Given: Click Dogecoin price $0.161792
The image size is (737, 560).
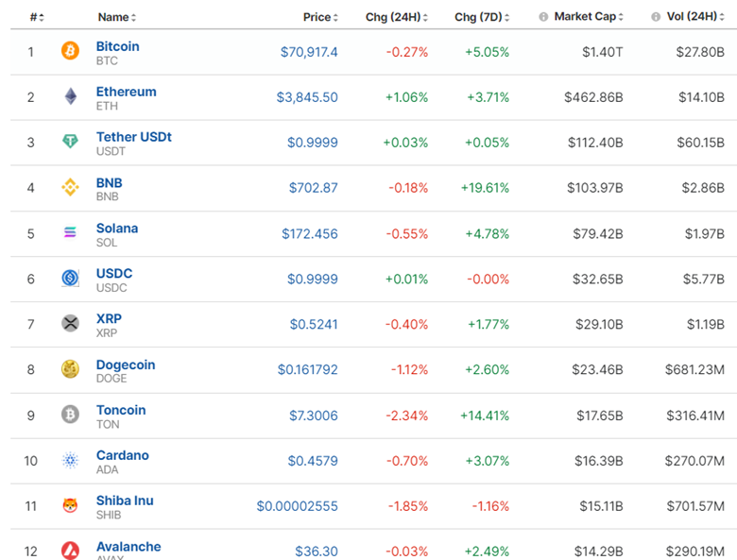Looking at the screenshot, I should (307, 370).
